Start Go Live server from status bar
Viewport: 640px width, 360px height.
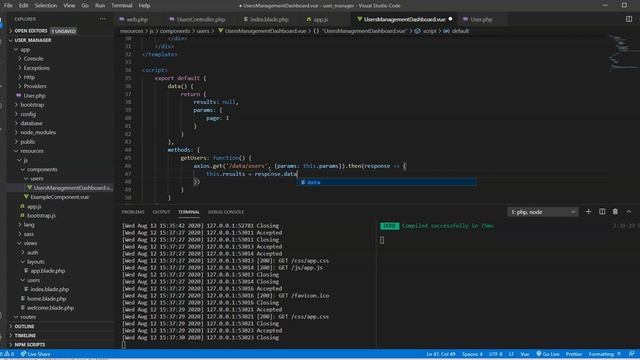coord(547,354)
